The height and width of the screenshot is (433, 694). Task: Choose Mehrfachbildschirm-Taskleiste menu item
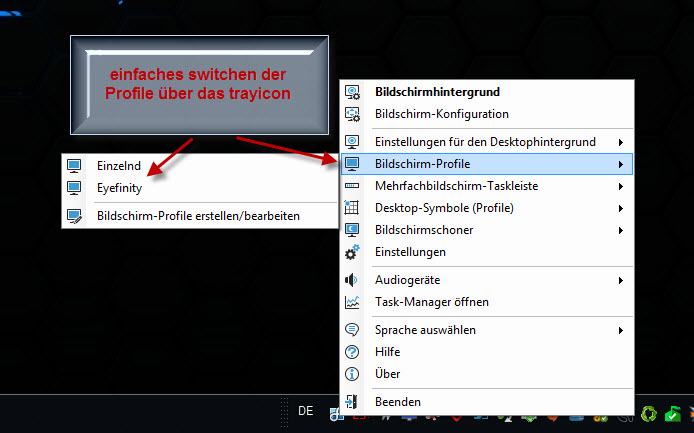coord(487,186)
